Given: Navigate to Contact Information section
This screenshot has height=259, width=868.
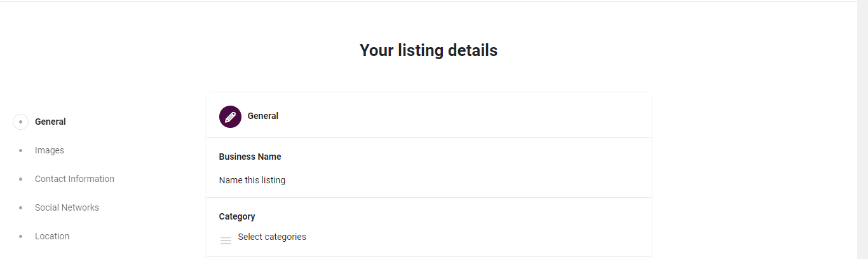Looking at the screenshot, I should 74,179.
